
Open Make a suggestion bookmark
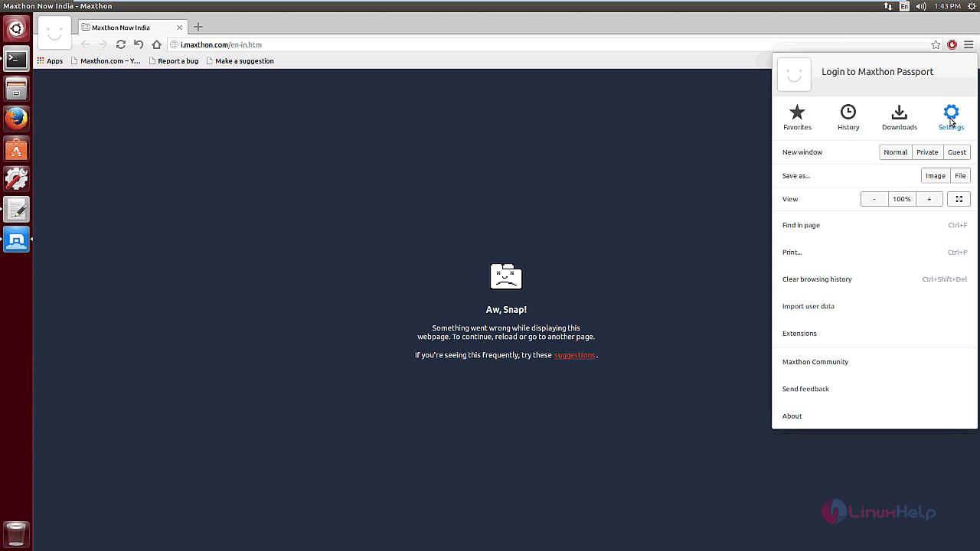point(240,60)
